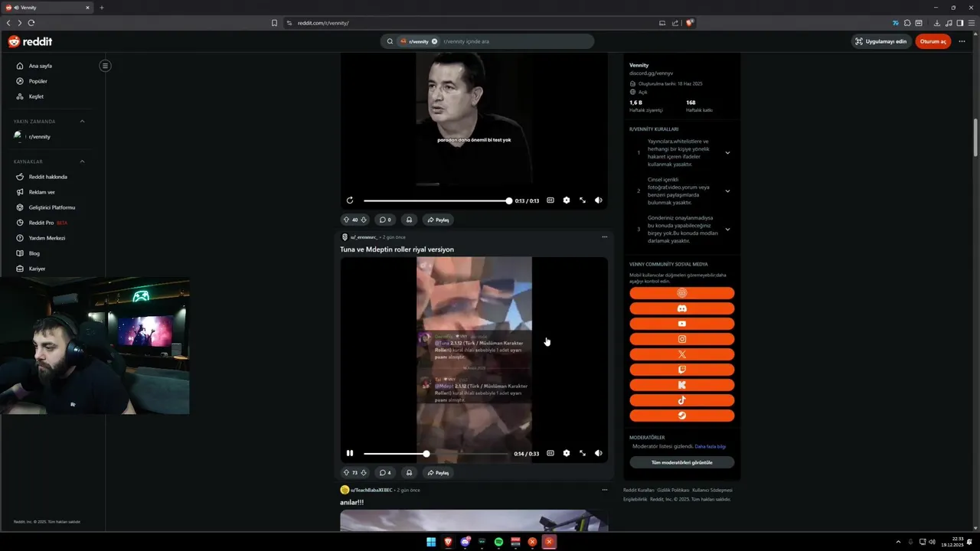Downvote the post with 40 votes
The image size is (980, 551).
[364, 220]
